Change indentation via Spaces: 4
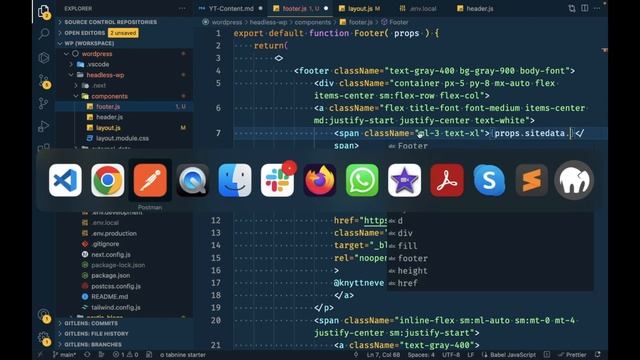The height and width of the screenshot is (360, 640). click(x=420, y=355)
